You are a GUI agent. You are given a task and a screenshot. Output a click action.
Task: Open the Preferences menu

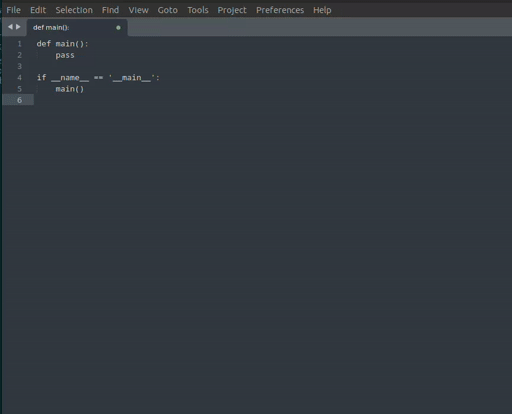[280, 10]
